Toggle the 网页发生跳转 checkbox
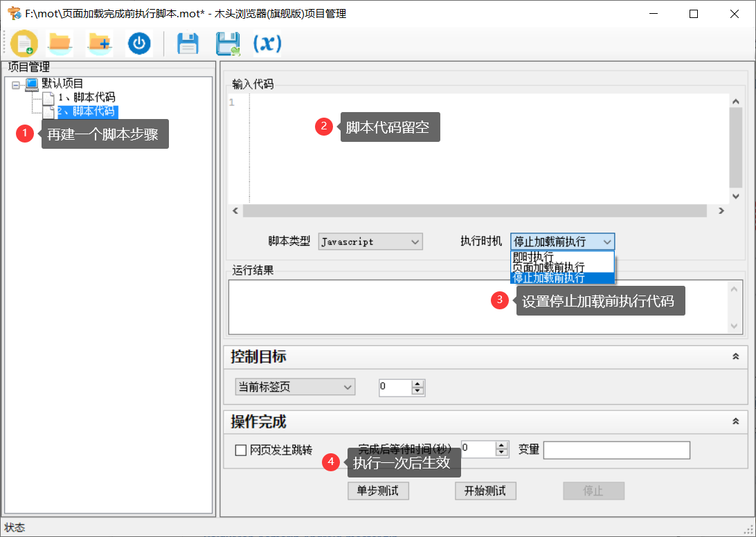Image resolution: width=756 pixels, height=537 pixels. (241, 450)
